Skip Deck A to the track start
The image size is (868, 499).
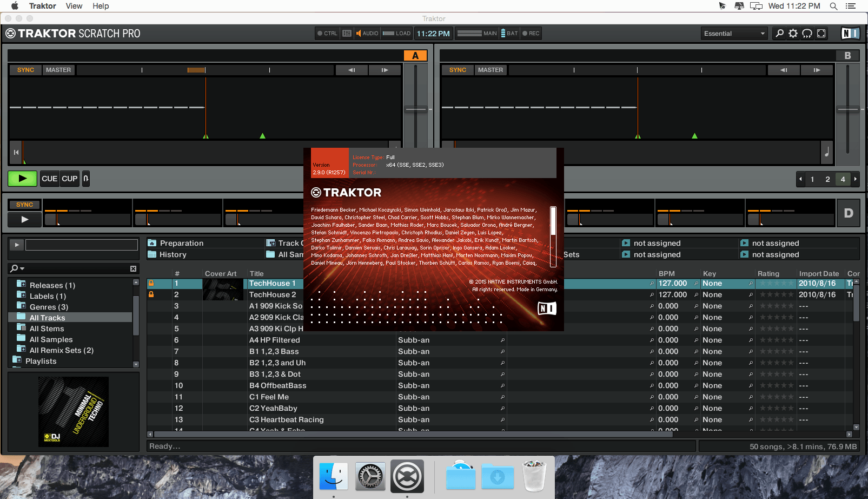(x=16, y=153)
